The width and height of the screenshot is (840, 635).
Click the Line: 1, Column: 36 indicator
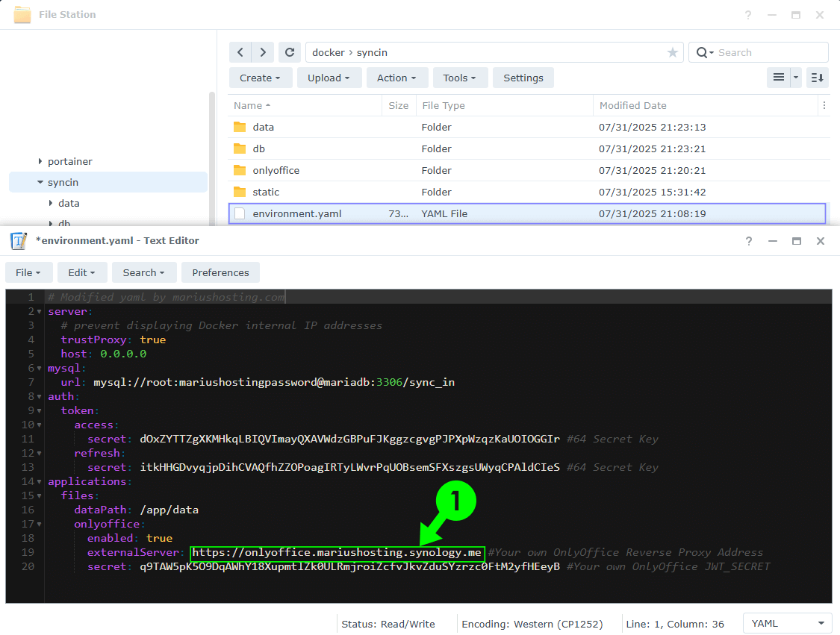pyautogui.click(x=675, y=624)
